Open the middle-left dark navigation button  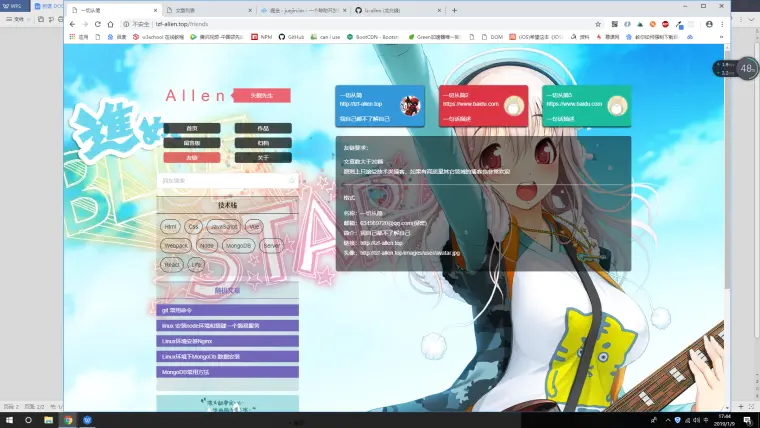[x=192, y=143]
